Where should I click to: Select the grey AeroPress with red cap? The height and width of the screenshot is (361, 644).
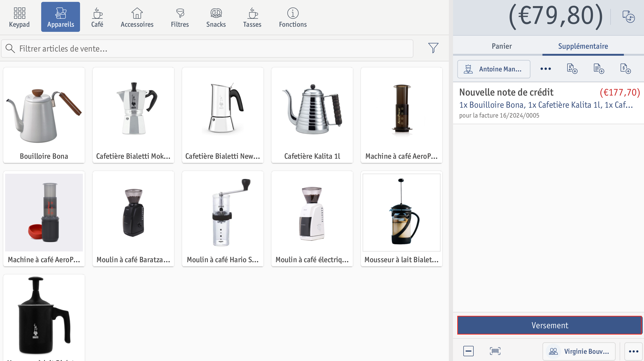coord(44,219)
